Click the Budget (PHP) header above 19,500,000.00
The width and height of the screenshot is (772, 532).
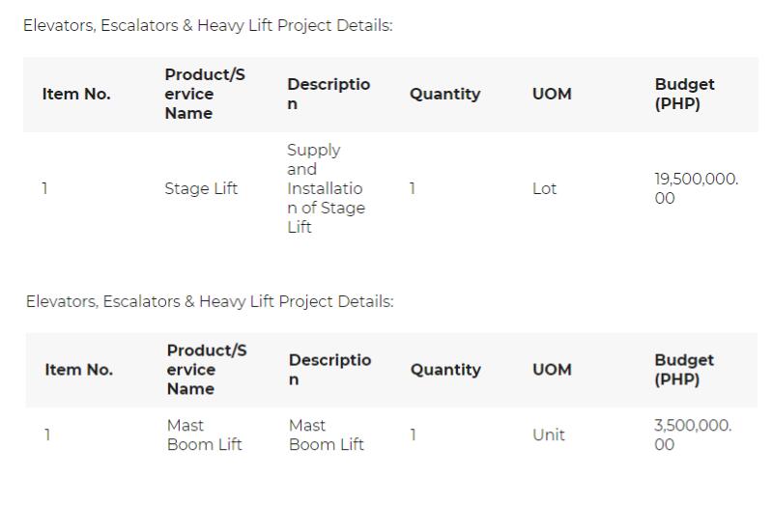click(684, 95)
